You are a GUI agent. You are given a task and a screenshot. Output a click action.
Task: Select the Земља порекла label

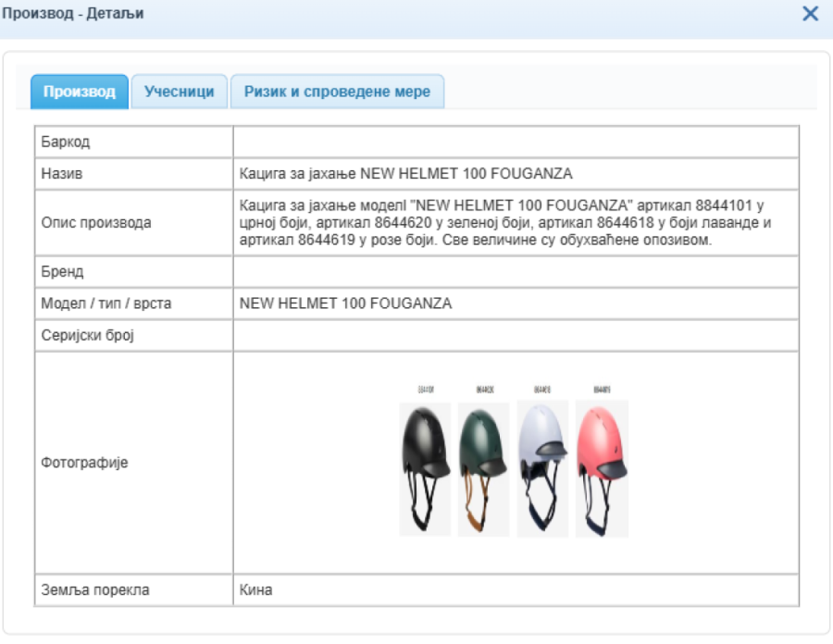(x=95, y=589)
